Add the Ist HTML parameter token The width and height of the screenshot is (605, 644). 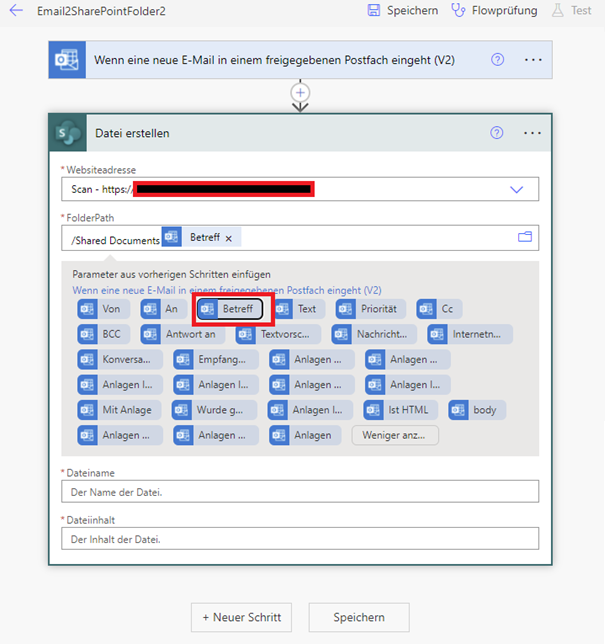400,410
